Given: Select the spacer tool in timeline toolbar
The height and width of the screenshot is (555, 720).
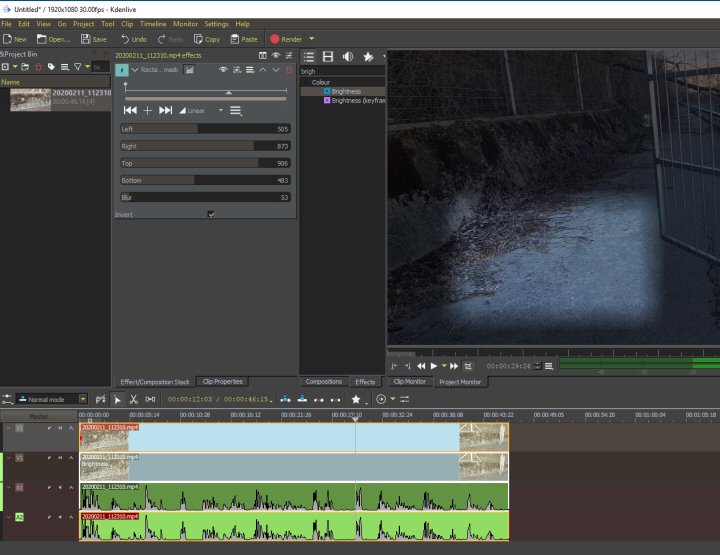Looking at the screenshot, I should click(x=150, y=399).
